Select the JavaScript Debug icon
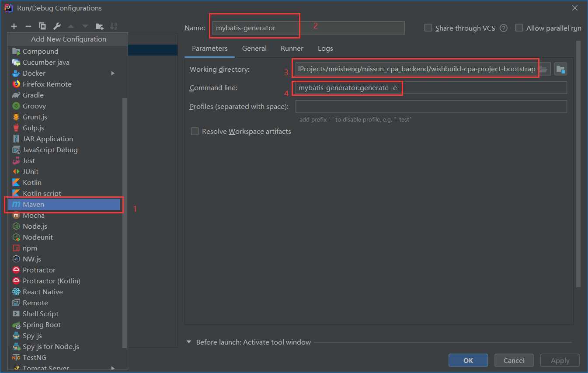The image size is (588, 373). click(x=16, y=150)
